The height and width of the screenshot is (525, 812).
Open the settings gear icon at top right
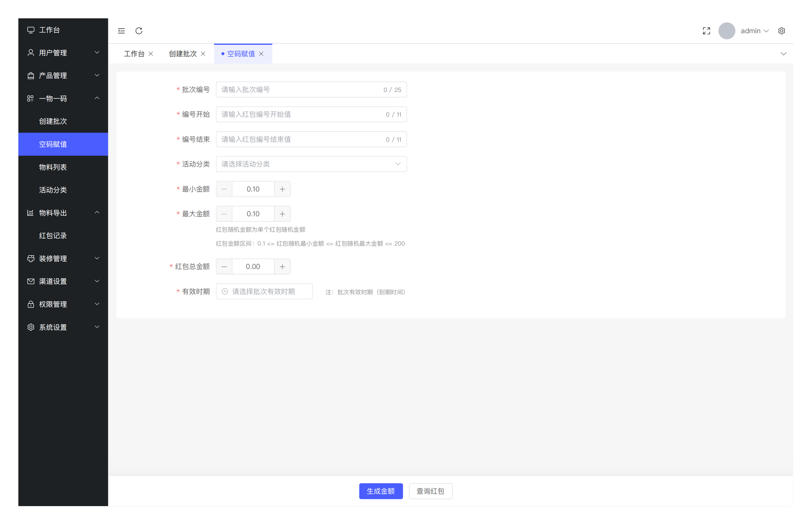[781, 31]
